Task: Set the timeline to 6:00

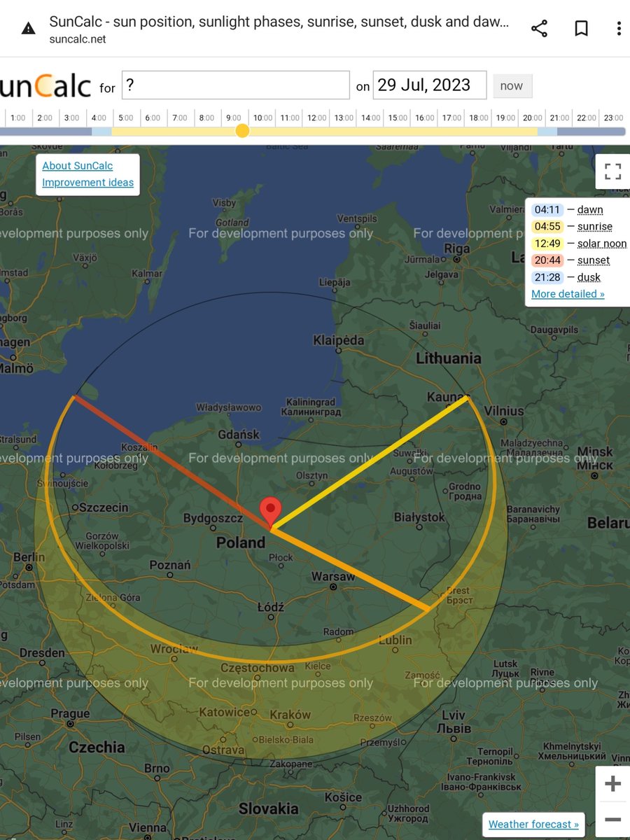Action: click(152, 118)
